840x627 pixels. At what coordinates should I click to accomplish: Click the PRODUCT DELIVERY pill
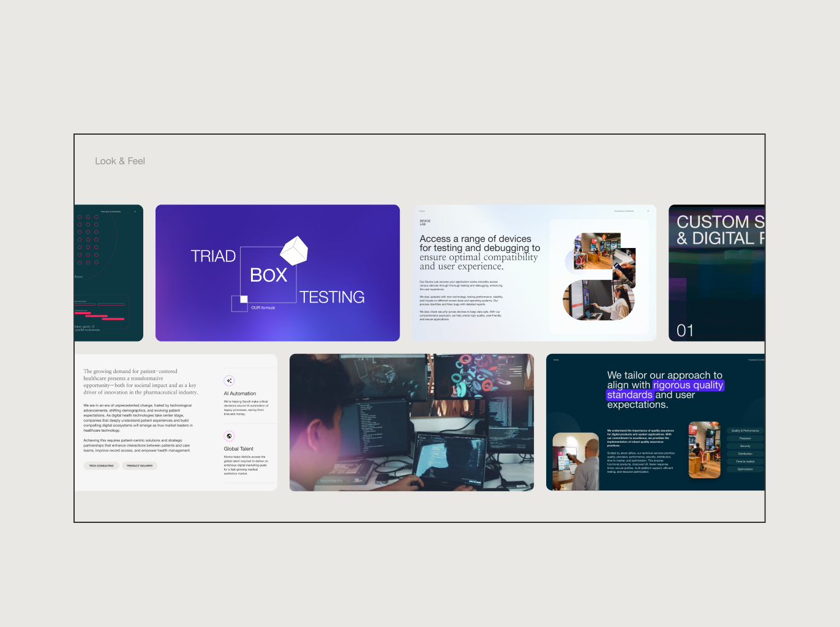(x=140, y=466)
